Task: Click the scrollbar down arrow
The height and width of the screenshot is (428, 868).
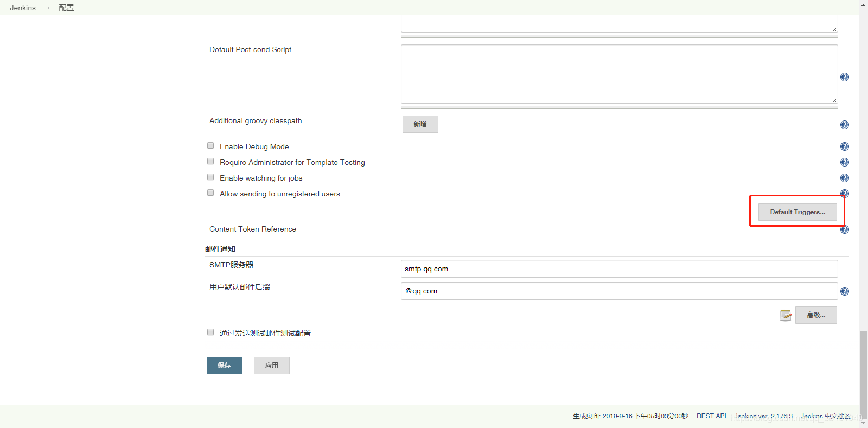Action: point(863,423)
